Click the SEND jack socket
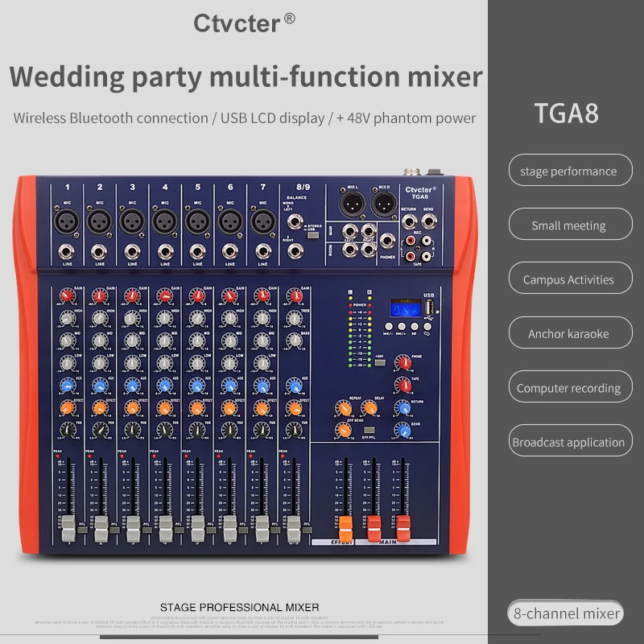The width and height of the screenshot is (644, 644). (x=429, y=221)
